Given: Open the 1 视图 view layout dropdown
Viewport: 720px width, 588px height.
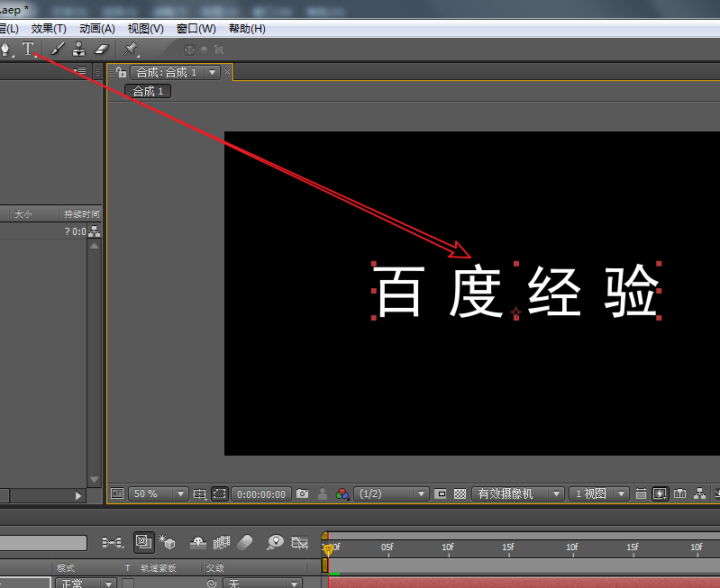Looking at the screenshot, I should [x=598, y=493].
